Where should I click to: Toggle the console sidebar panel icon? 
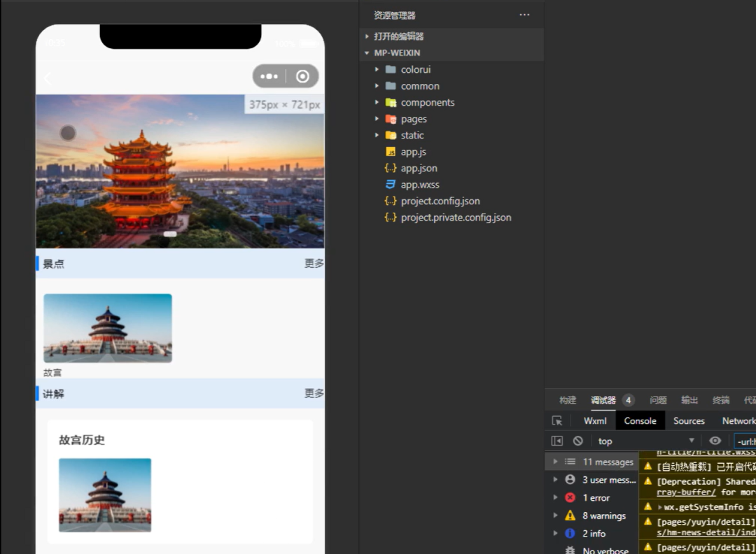(557, 441)
